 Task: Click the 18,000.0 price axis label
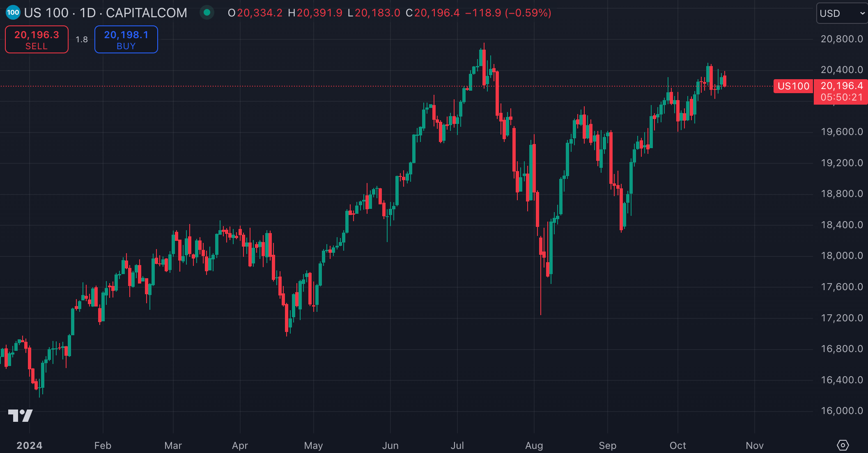pyautogui.click(x=842, y=256)
